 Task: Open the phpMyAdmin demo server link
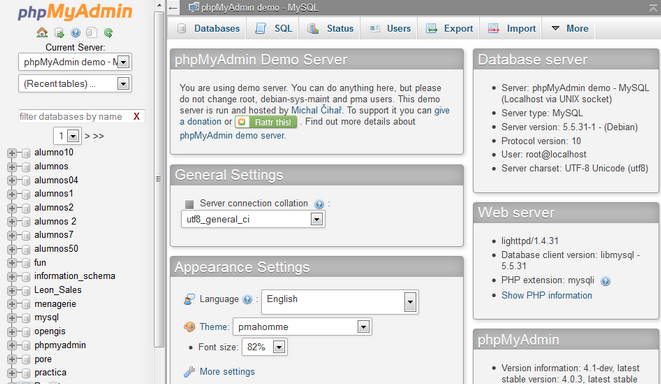tap(233, 136)
